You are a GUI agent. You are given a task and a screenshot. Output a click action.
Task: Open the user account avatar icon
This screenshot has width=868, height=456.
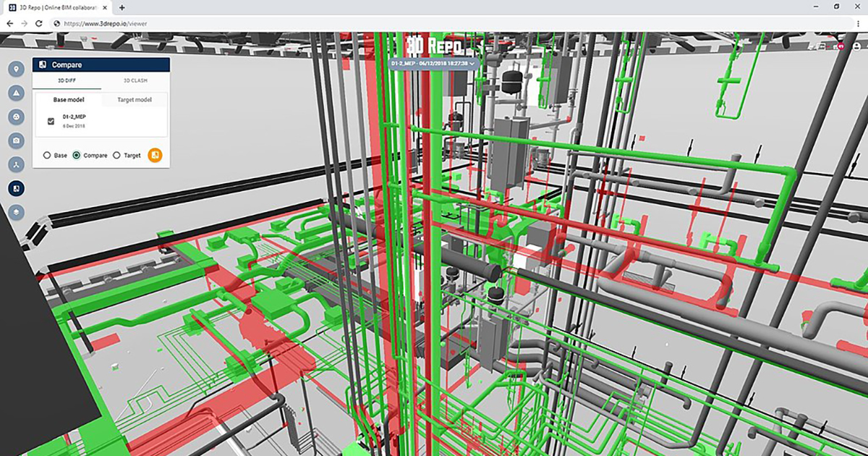click(857, 46)
